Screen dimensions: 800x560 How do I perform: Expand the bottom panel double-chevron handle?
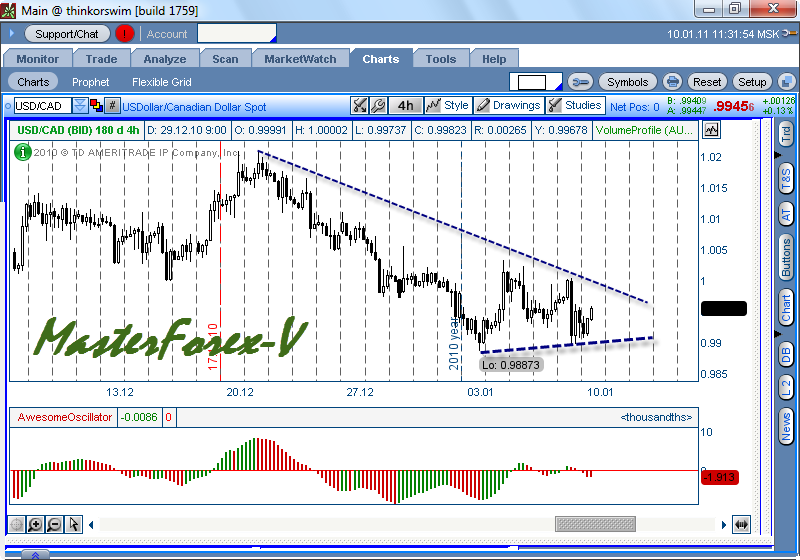click(35, 555)
